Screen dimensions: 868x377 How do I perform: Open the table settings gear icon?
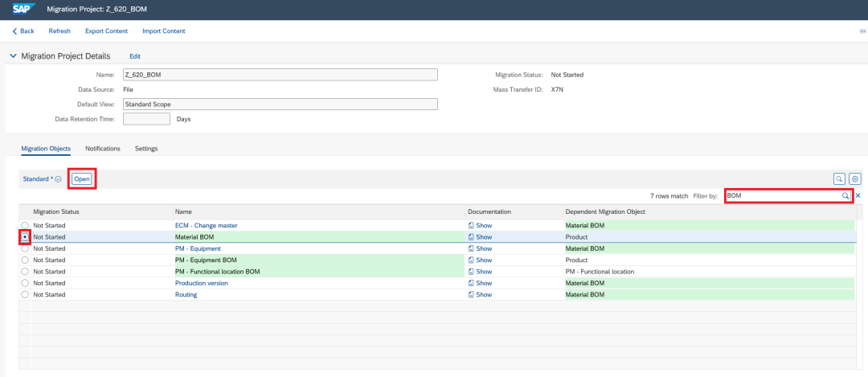tap(855, 178)
